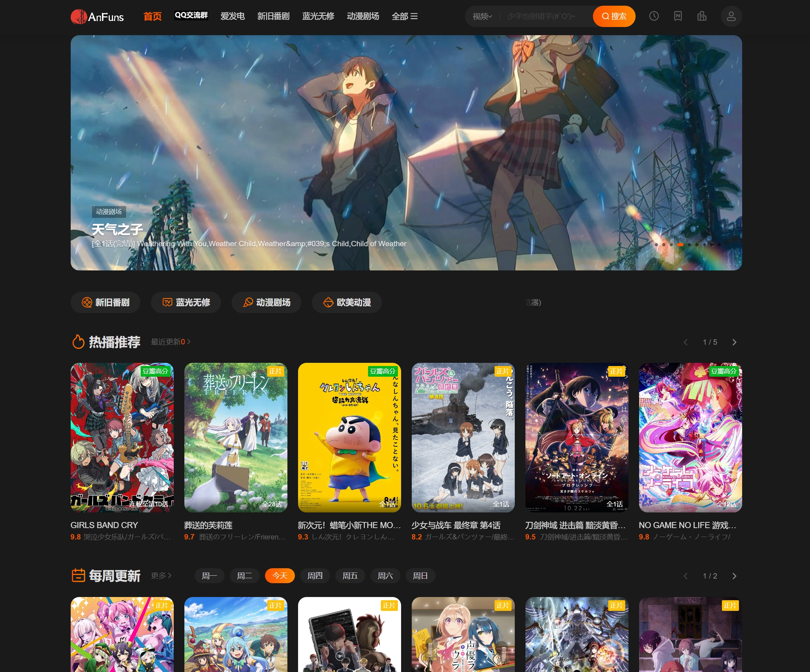
Task: Expand the 全部 hamburger menu
Action: (x=405, y=16)
